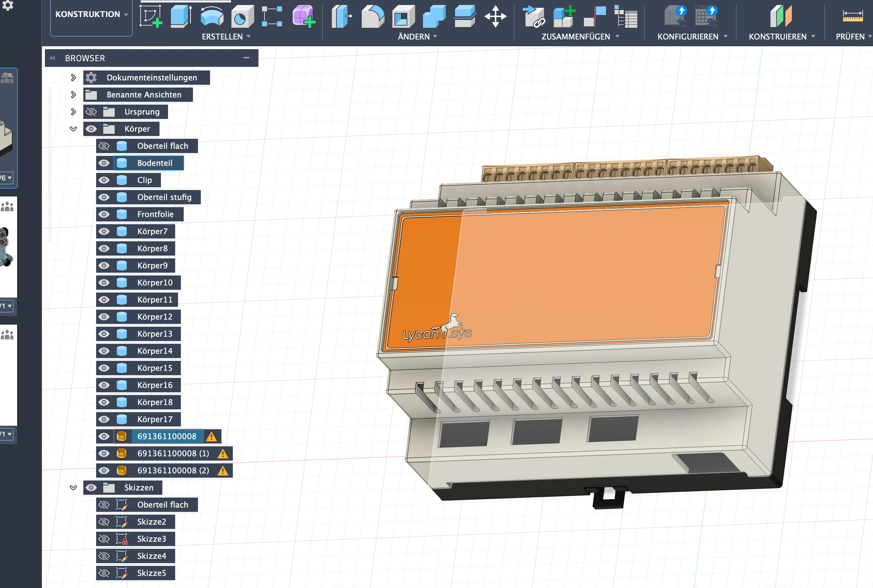Click the Create Sketch tool icon
The width and height of the screenshot is (873, 588).
click(x=150, y=16)
